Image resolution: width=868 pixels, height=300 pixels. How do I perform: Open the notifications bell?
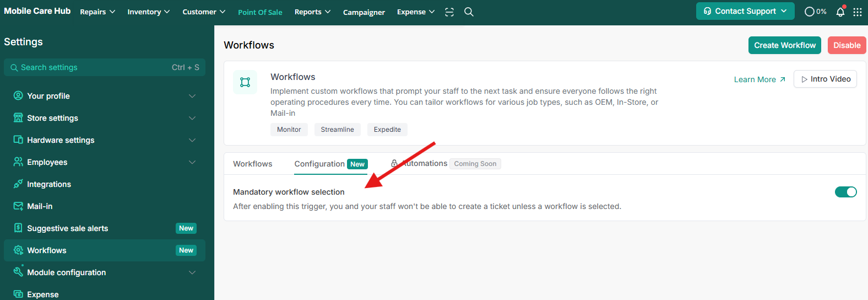(x=840, y=12)
